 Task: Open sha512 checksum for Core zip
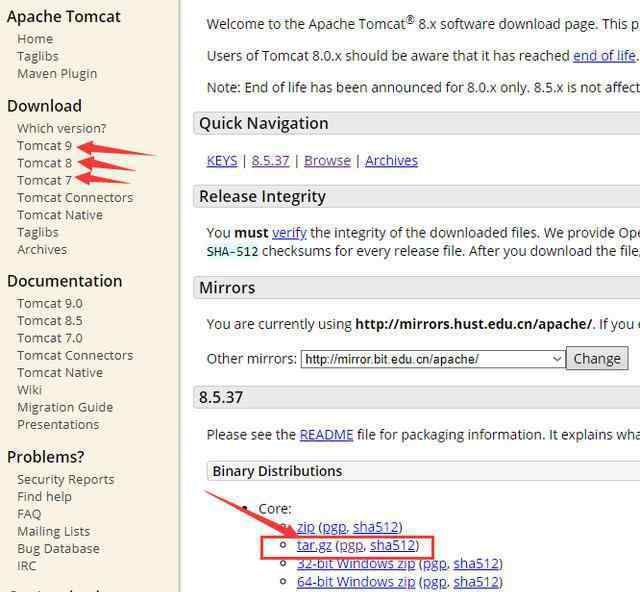coord(375,527)
